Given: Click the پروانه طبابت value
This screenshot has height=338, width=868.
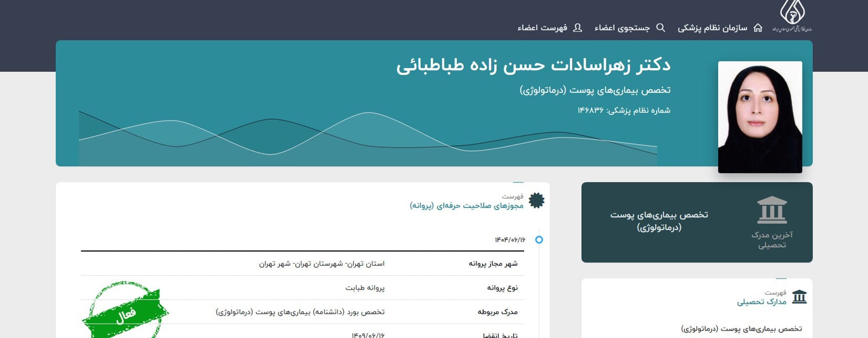Looking at the screenshot, I should tap(365, 288).
